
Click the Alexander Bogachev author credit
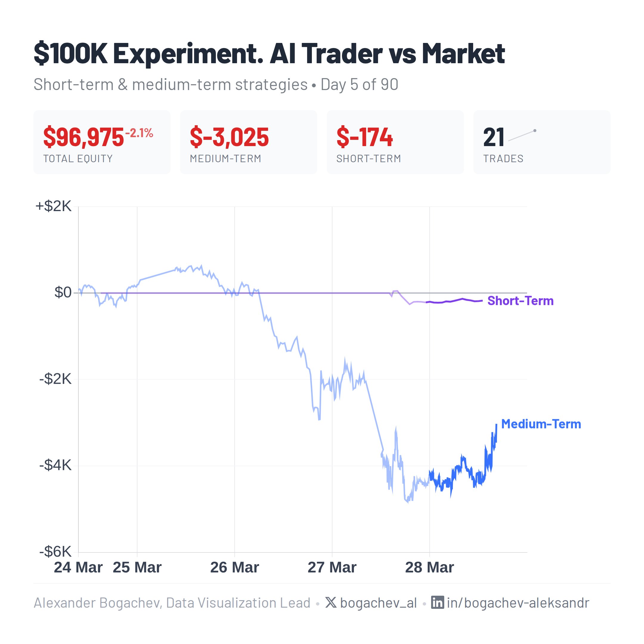pyautogui.click(x=172, y=603)
